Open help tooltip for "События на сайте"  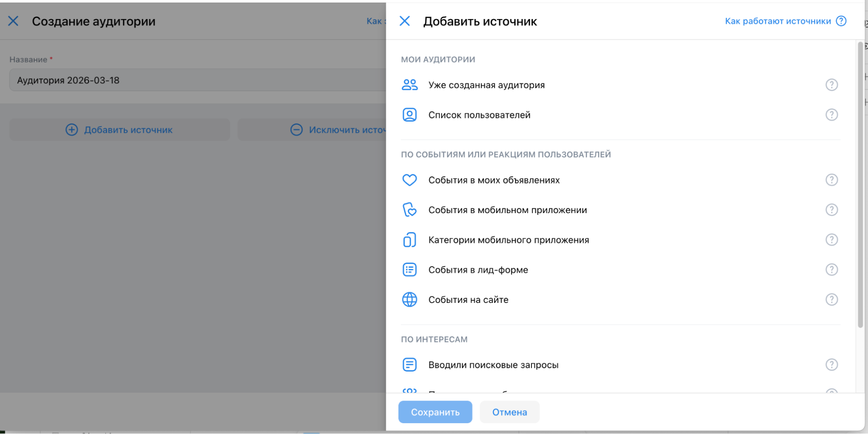[x=832, y=299]
